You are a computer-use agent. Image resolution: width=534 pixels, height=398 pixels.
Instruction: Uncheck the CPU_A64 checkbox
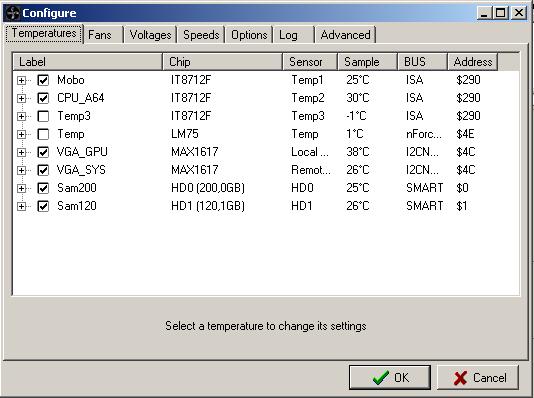(43, 98)
